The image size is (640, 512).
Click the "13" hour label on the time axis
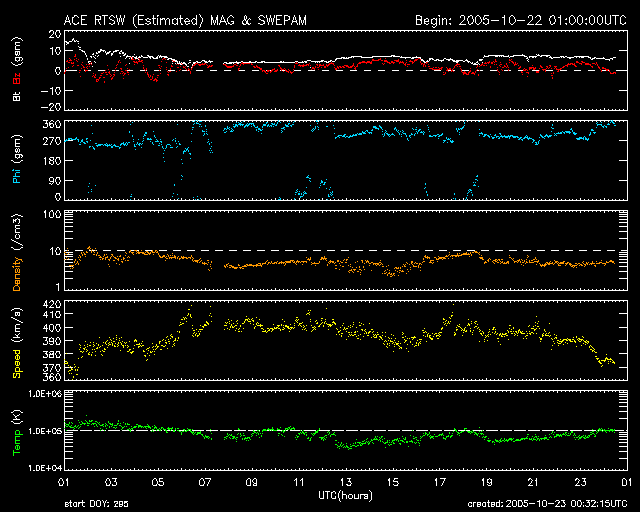tap(346, 483)
